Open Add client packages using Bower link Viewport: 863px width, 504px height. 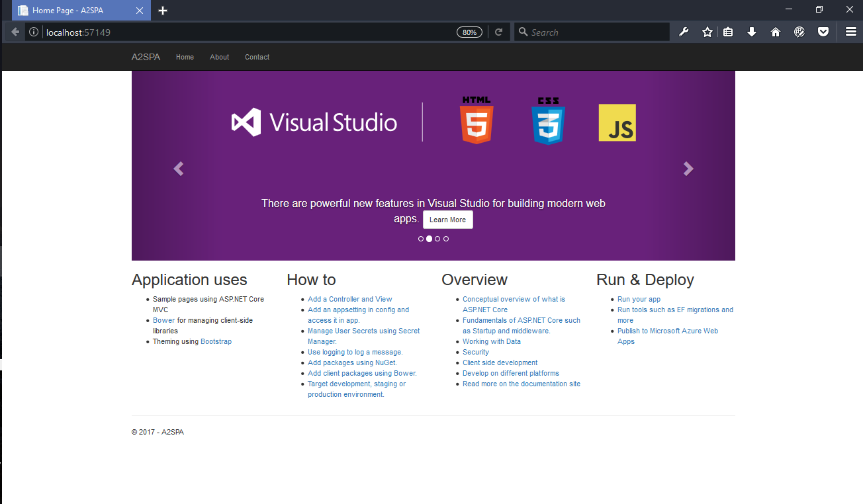362,373
